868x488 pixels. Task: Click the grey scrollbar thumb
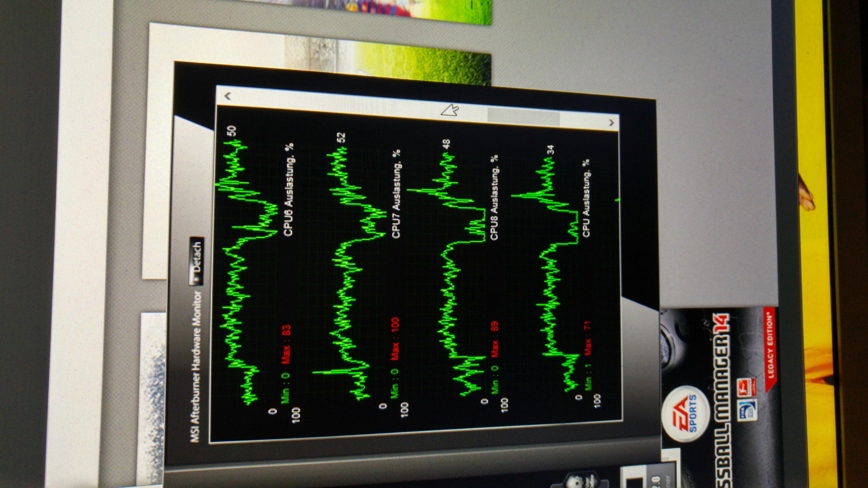pos(524,117)
